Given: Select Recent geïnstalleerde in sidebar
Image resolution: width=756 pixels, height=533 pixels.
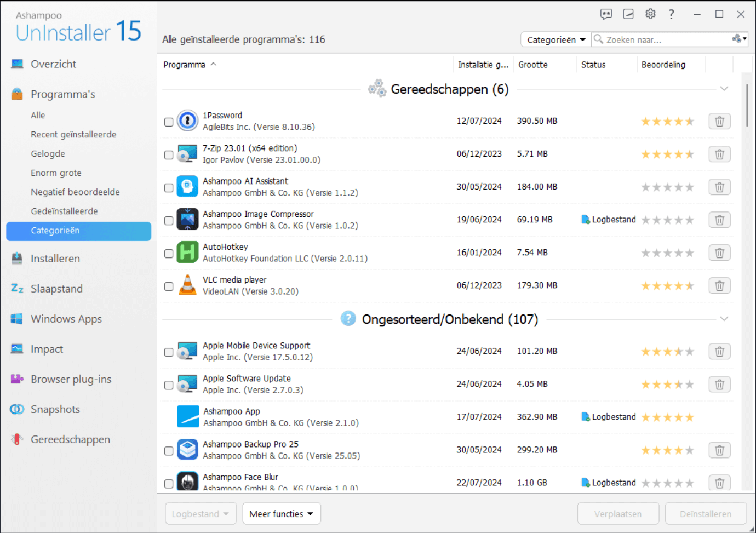Looking at the screenshot, I should [x=73, y=134].
